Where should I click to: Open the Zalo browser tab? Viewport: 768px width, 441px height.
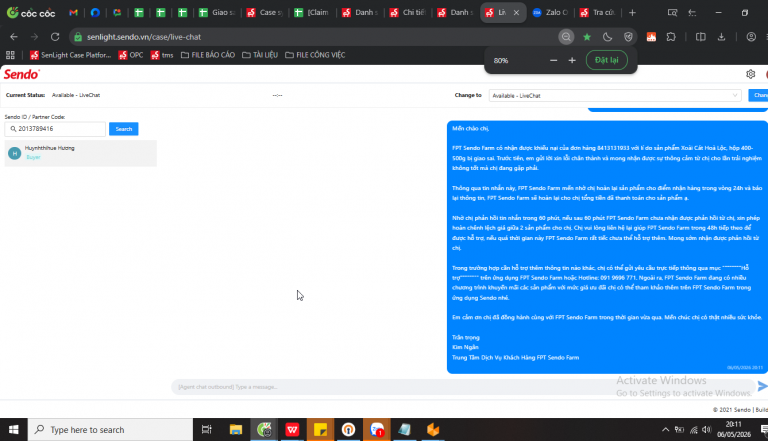click(551, 13)
